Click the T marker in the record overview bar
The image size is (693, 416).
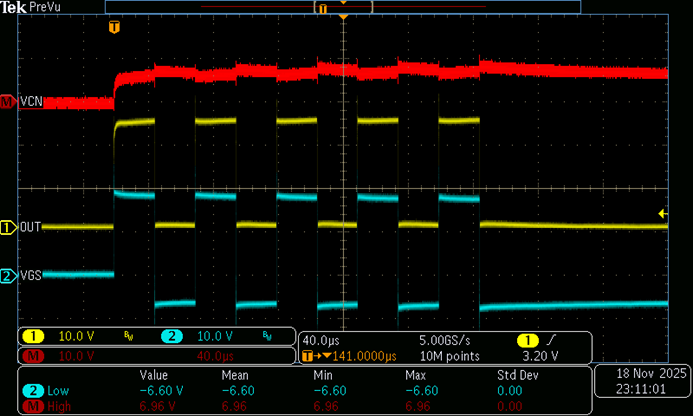point(323,9)
